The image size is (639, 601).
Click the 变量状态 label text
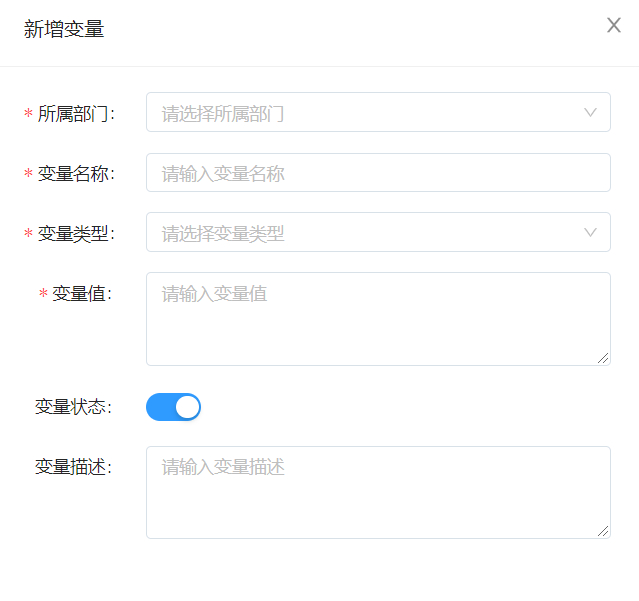point(73,407)
